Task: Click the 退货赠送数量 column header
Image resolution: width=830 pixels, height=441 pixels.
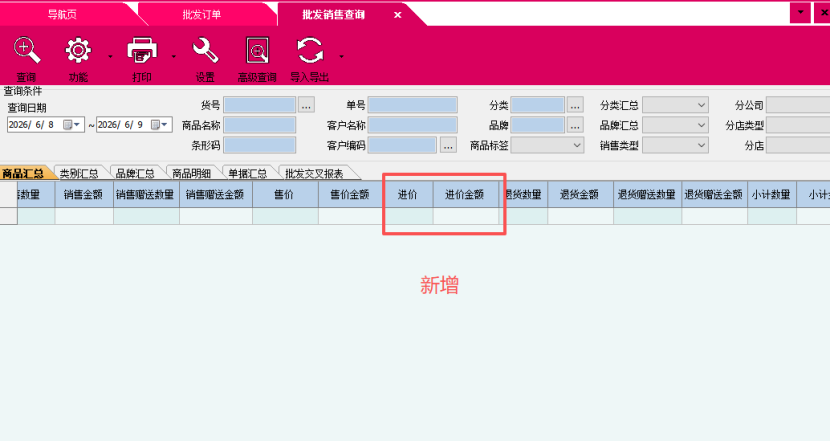Action: (x=648, y=194)
